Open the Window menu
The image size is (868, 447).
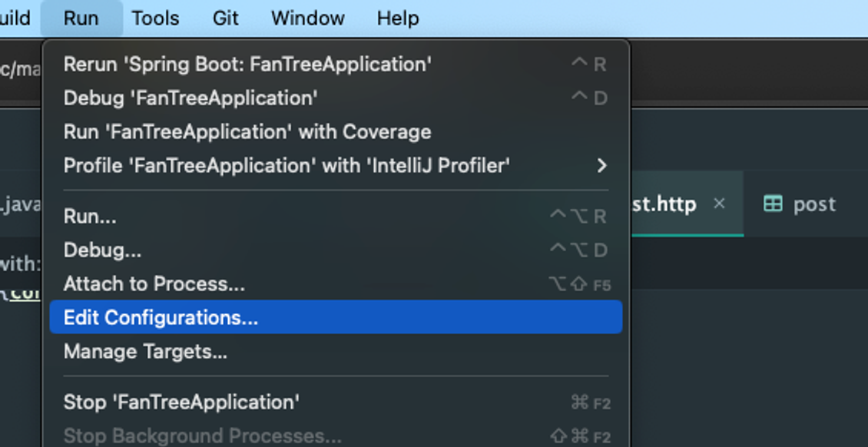[306, 18]
